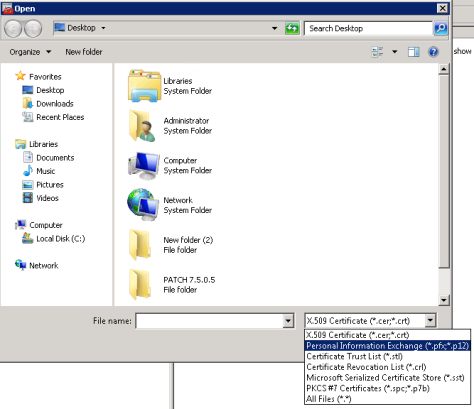Screen dimensions: 474x409
Task: Expand the view options dropdown arrow
Action: pos(395,52)
